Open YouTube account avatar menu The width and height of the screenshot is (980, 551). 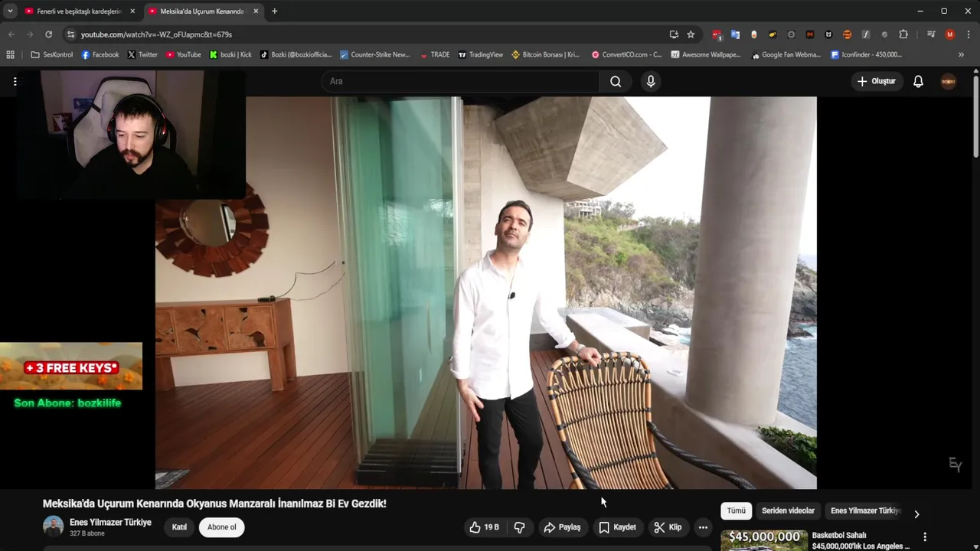coord(949,81)
